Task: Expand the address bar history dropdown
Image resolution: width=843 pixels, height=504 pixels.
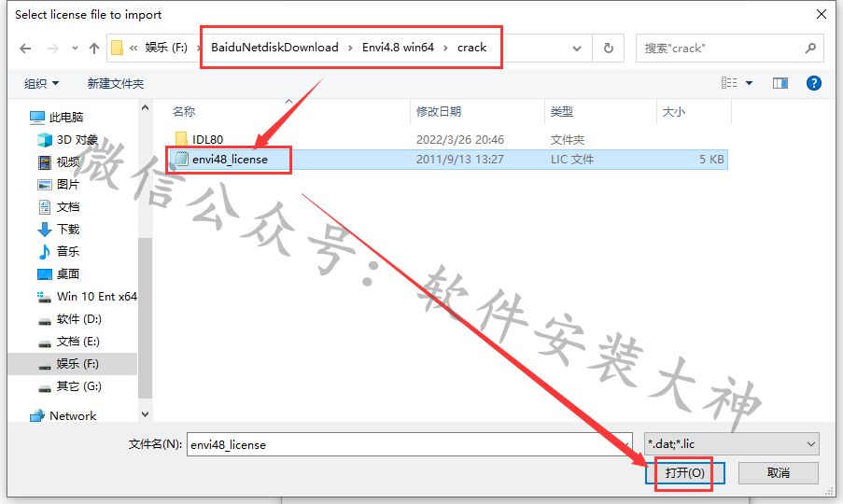Action: pyautogui.click(x=576, y=49)
